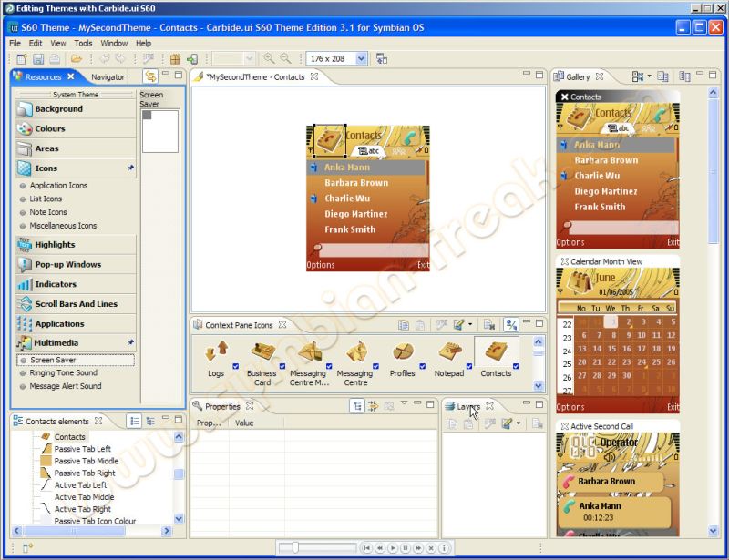
Task: Switch to the Navigator tab
Action: [108, 77]
